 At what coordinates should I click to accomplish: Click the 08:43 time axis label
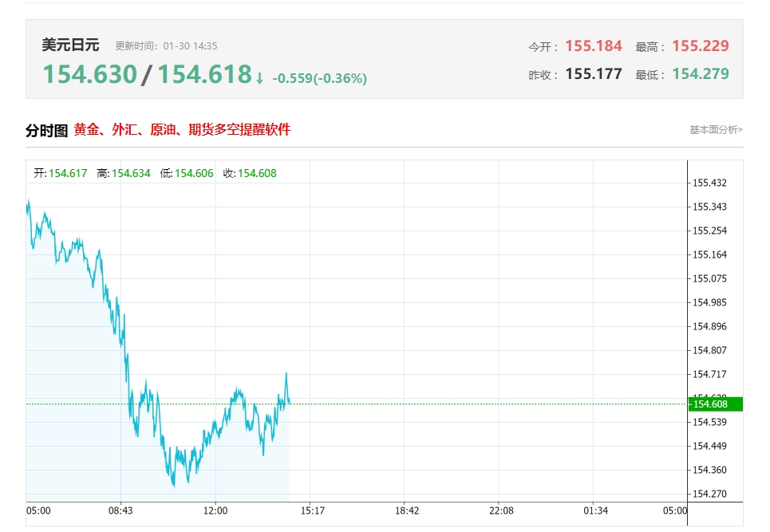(120, 511)
